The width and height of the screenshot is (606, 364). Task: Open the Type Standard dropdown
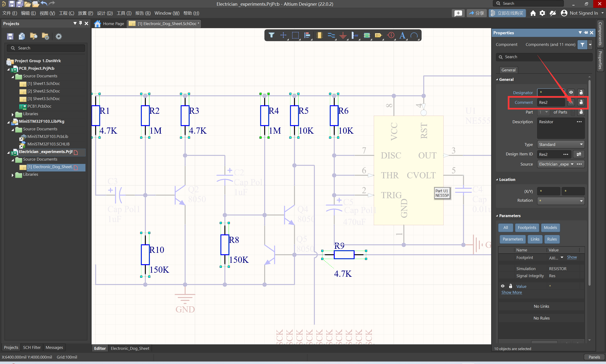[560, 145]
